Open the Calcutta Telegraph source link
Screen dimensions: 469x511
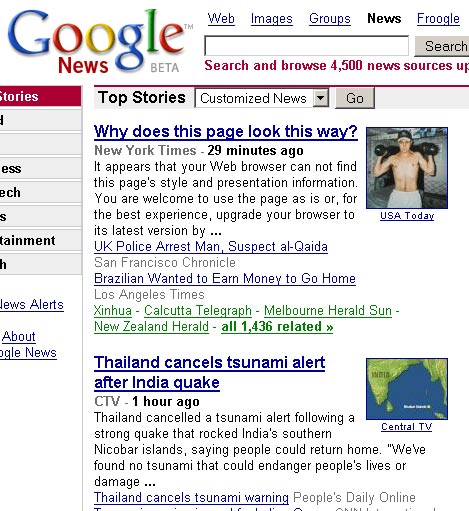click(198, 311)
